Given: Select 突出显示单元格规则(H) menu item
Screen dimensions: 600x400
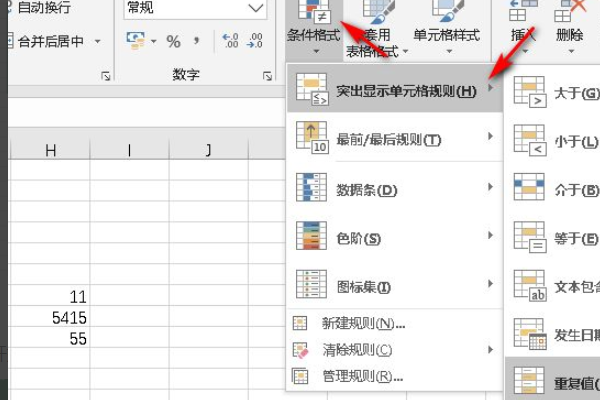Looking at the screenshot, I should point(395,89).
